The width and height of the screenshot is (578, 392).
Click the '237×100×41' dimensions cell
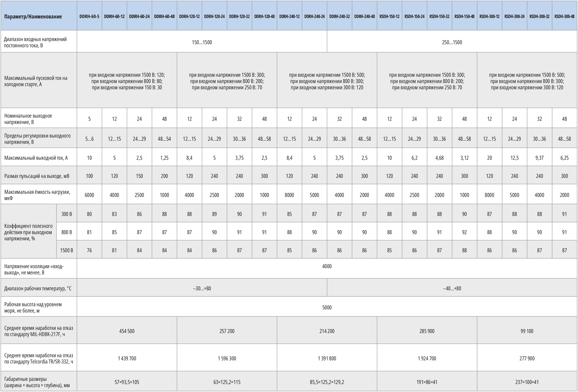click(x=527, y=381)
